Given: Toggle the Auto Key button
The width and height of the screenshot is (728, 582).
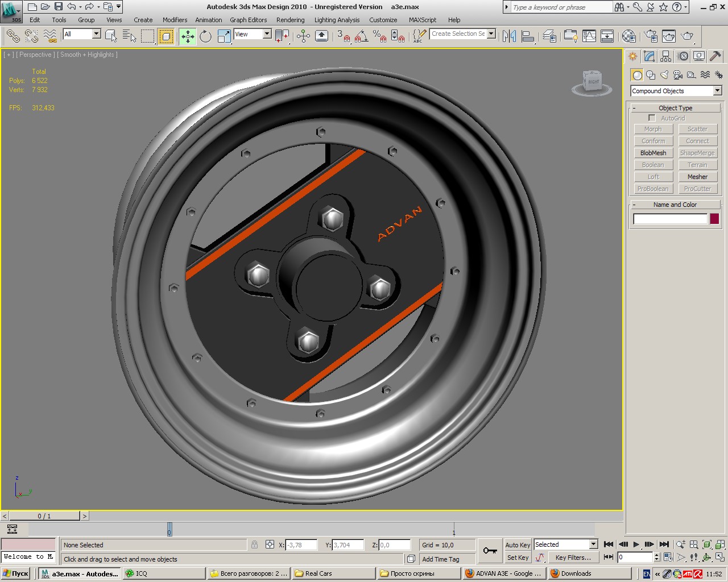Looking at the screenshot, I should point(518,545).
